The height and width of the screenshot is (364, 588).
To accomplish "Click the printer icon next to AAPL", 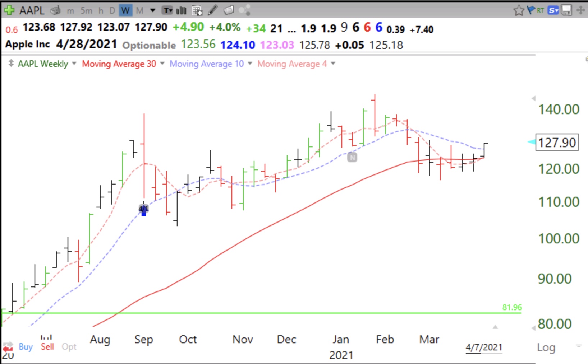I will 55,10.
